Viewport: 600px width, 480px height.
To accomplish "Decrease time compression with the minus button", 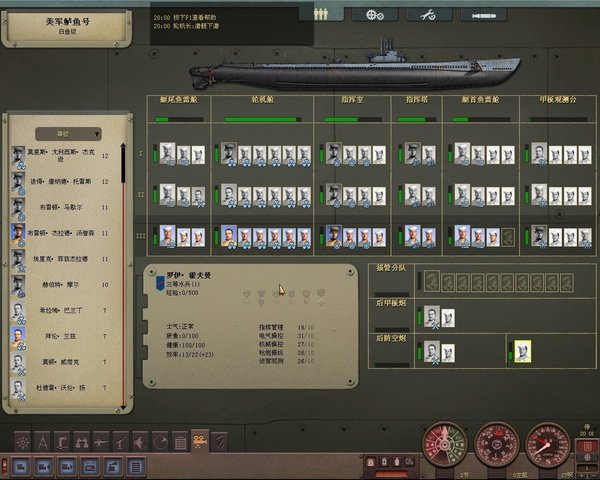I will click(x=591, y=476).
